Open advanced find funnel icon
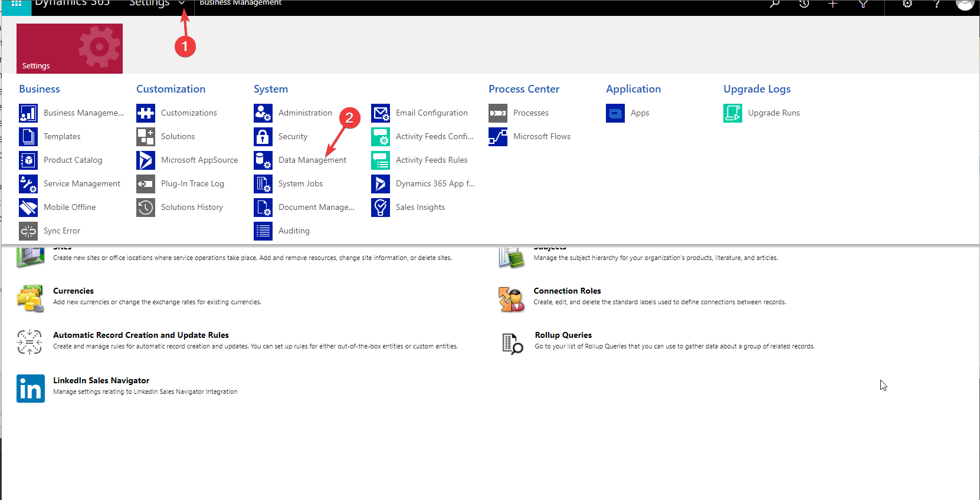Screen dimensions: 980x500 tap(863, 4)
